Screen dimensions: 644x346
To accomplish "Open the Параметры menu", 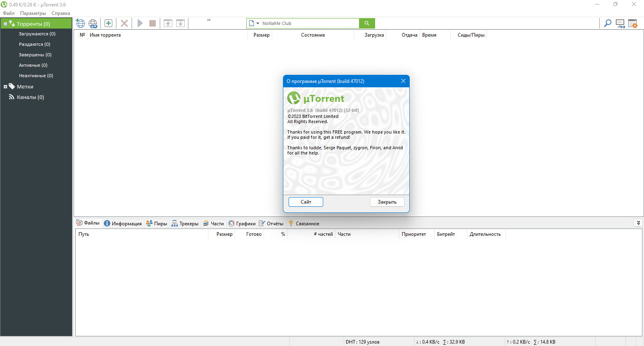I will click(33, 13).
